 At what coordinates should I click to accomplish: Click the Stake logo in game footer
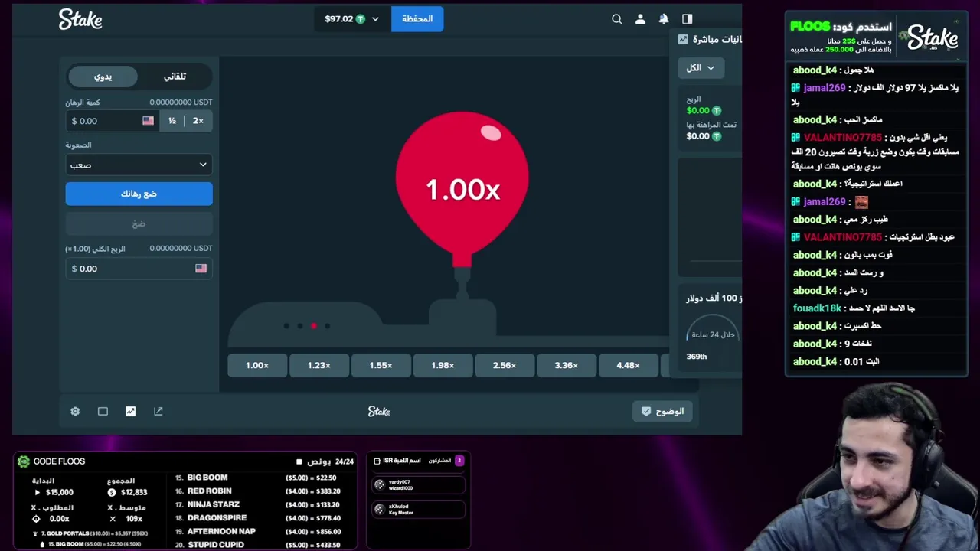pyautogui.click(x=379, y=411)
